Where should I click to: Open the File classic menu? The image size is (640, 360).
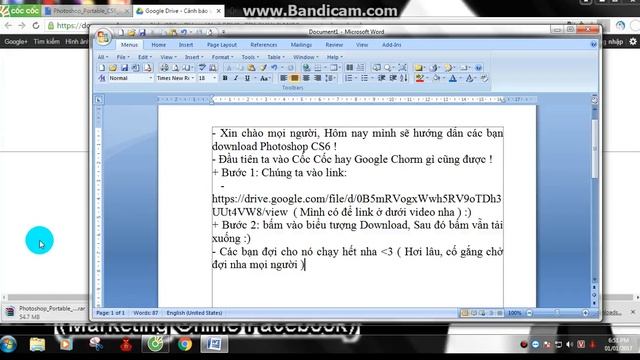pos(122,57)
